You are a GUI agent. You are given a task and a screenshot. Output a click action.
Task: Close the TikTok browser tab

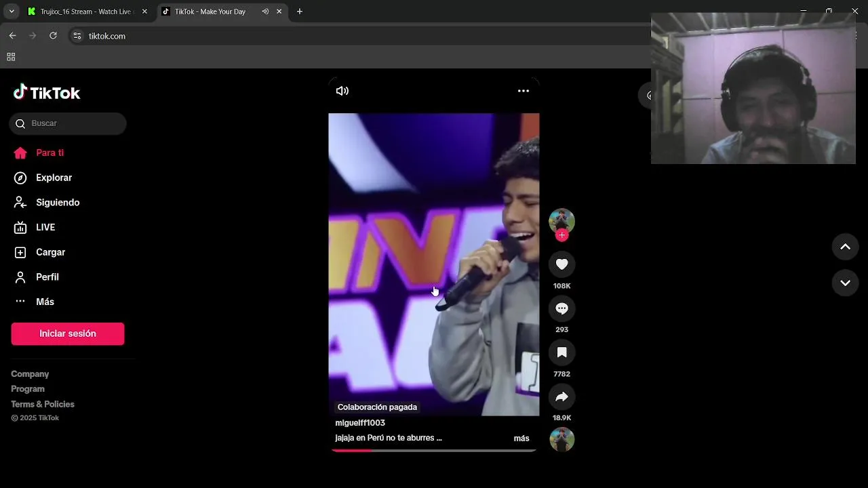[x=279, y=12]
